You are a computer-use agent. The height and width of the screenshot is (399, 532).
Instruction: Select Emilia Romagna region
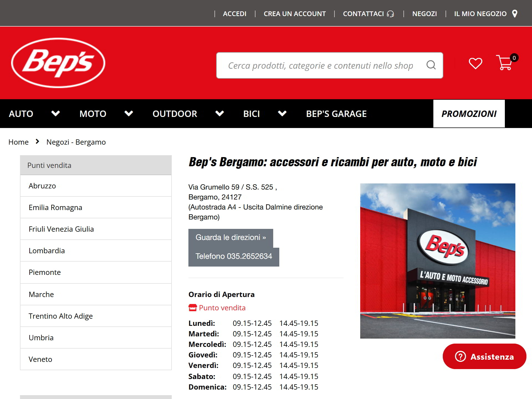point(96,208)
